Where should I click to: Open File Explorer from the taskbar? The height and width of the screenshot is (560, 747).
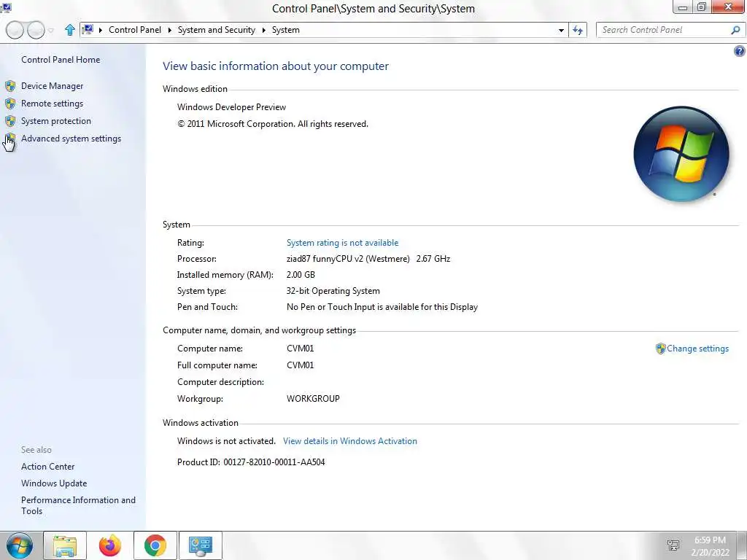[65, 545]
